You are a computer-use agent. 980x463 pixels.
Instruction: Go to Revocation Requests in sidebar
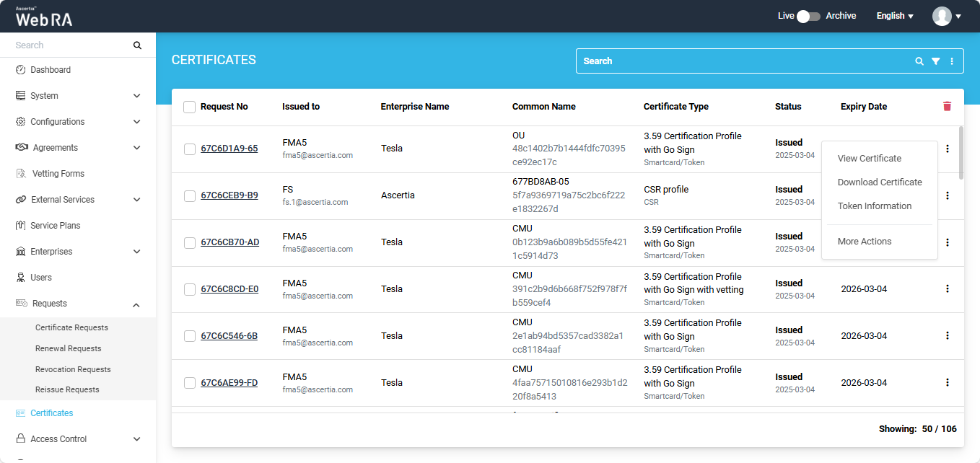73,369
